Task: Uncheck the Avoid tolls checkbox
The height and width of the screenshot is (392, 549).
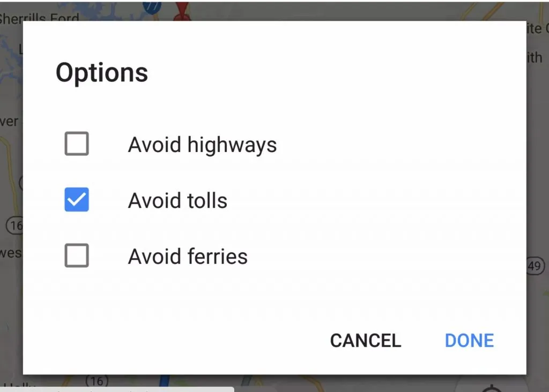Action: click(x=77, y=200)
